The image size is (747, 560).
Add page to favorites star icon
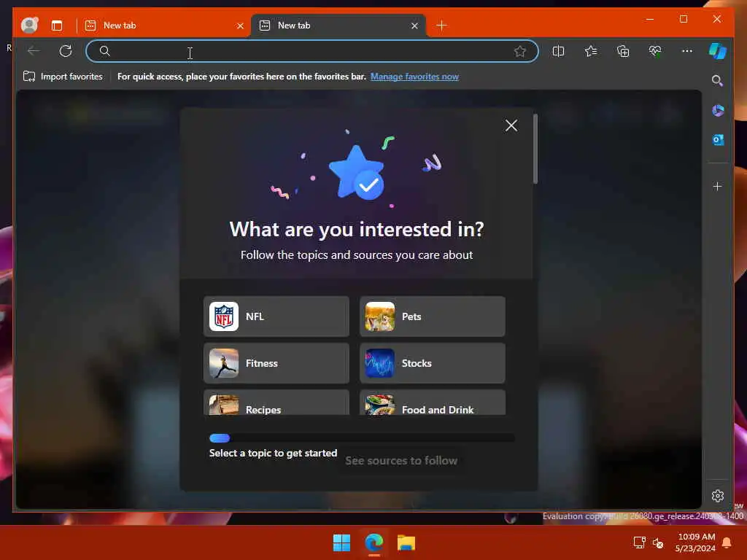click(x=519, y=51)
